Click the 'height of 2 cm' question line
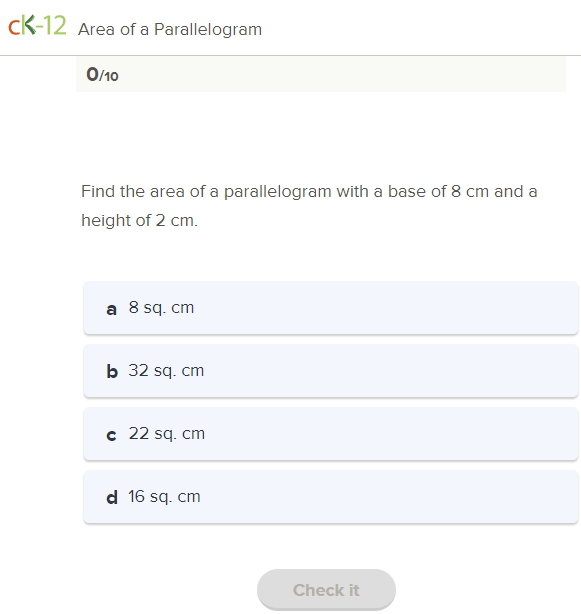 coord(139,220)
